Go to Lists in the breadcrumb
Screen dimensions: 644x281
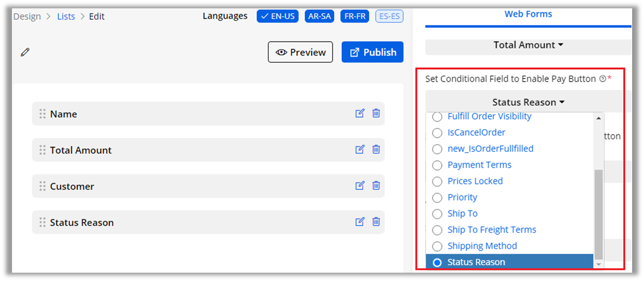(x=66, y=16)
